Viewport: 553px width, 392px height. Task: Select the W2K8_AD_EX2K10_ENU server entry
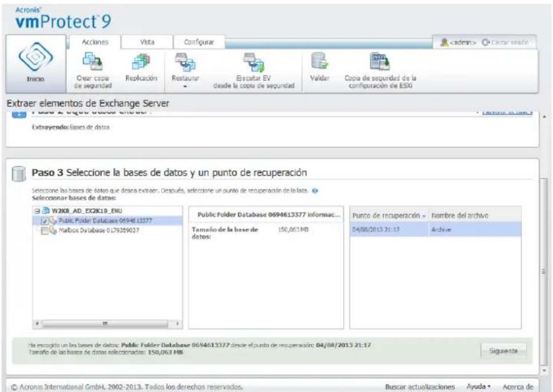coord(87,211)
